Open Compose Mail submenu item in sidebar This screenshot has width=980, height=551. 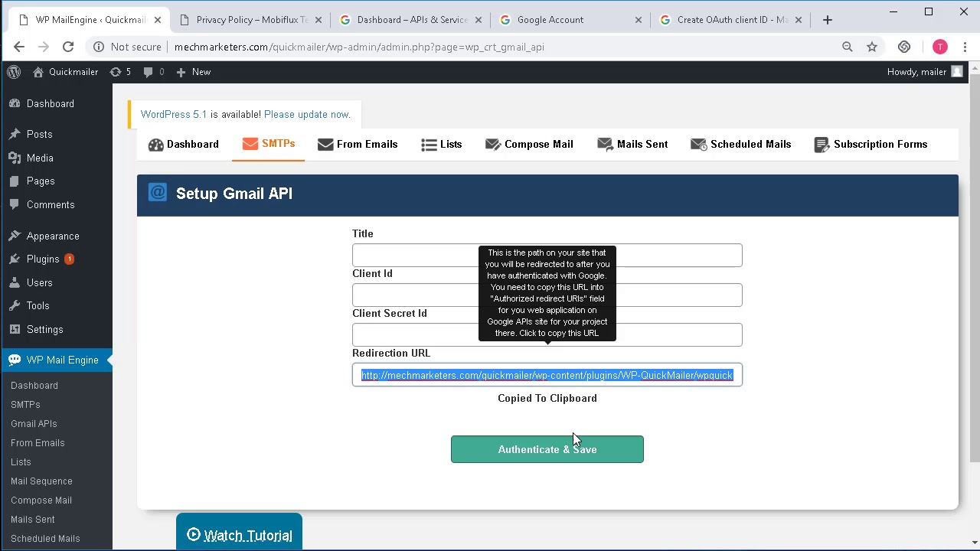point(41,500)
